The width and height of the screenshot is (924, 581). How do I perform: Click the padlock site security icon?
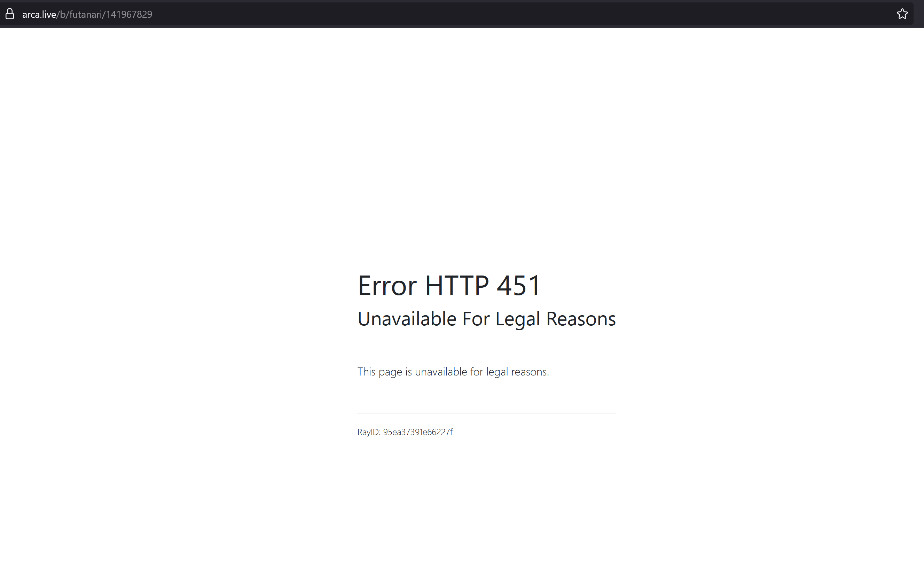point(10,14)
